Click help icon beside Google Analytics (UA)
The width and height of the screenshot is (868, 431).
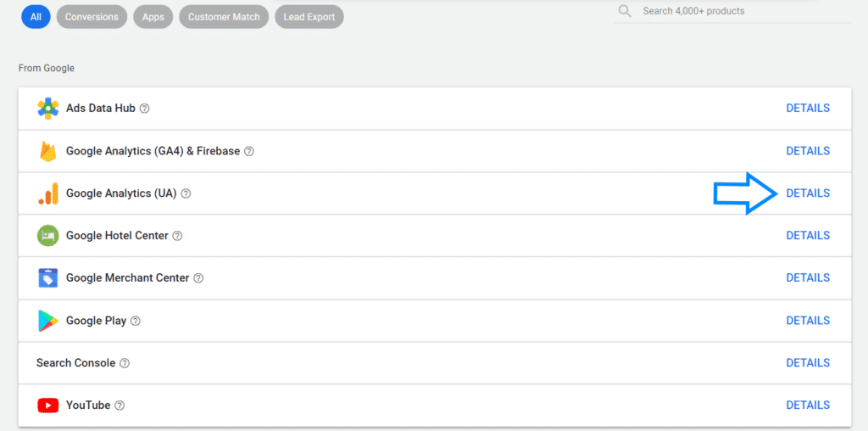point(186,193)
